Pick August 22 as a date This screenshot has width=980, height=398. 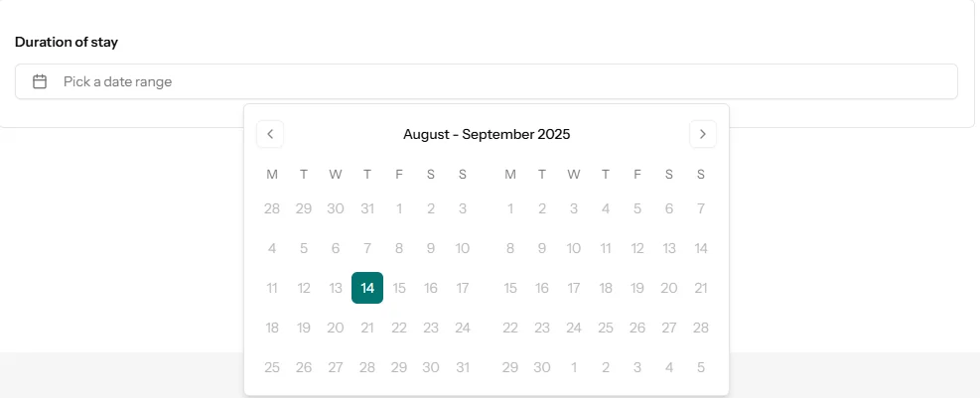399,328
